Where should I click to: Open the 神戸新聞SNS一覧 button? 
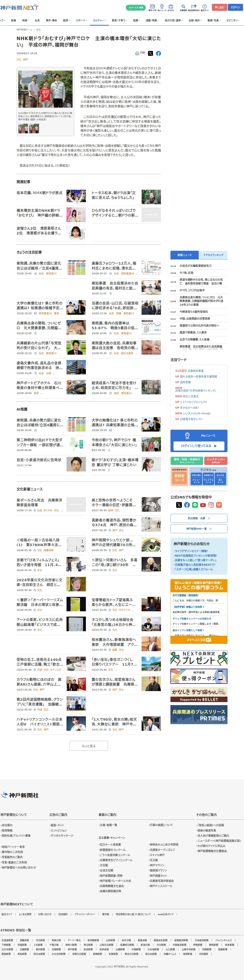point(199,529)
